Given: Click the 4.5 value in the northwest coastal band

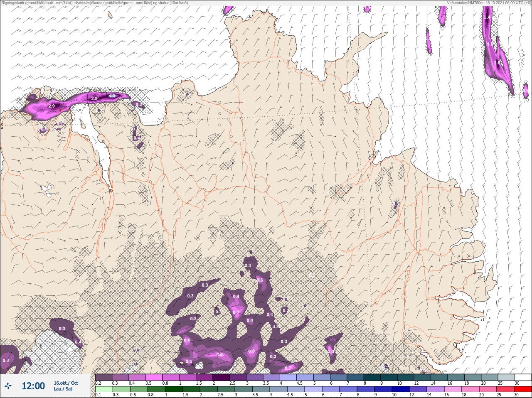Looking at the screenshot, I should pyautogui.click(x=112, y=96).
